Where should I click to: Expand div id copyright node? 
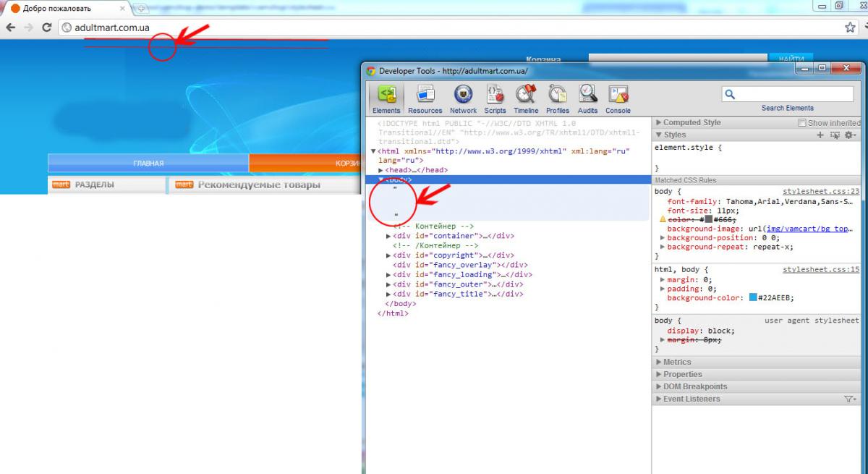(389, 255)
